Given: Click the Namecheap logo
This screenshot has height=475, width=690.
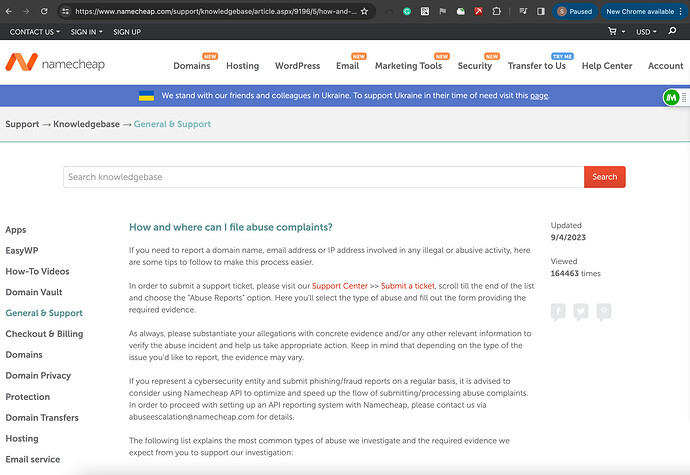Looking at the screenshot, I should point(55,63).
